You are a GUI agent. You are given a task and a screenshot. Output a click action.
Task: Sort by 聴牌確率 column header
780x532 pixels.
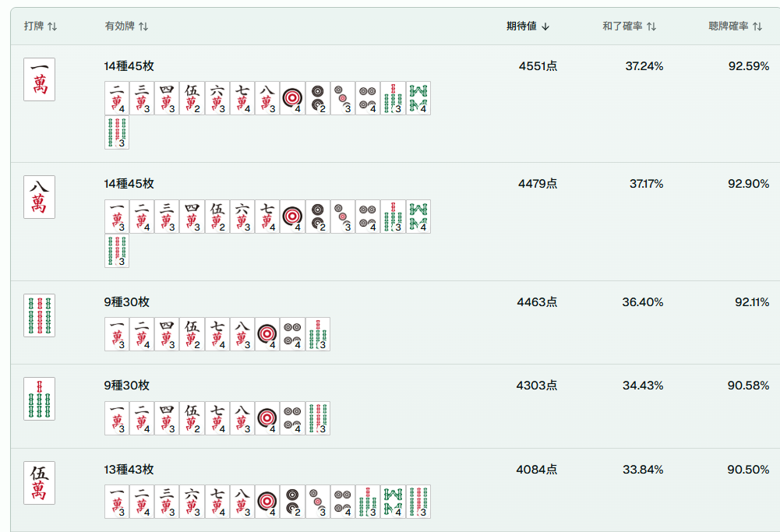[736, 26]
